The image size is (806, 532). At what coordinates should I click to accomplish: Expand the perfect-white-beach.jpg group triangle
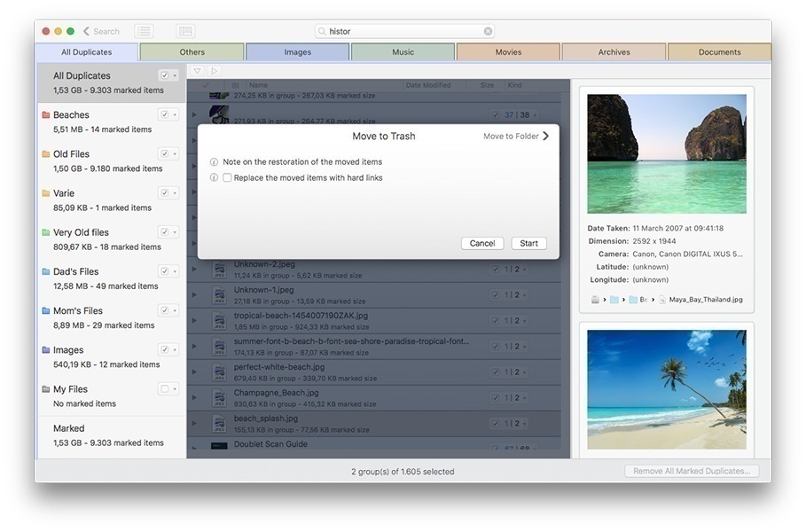point(195,372)
